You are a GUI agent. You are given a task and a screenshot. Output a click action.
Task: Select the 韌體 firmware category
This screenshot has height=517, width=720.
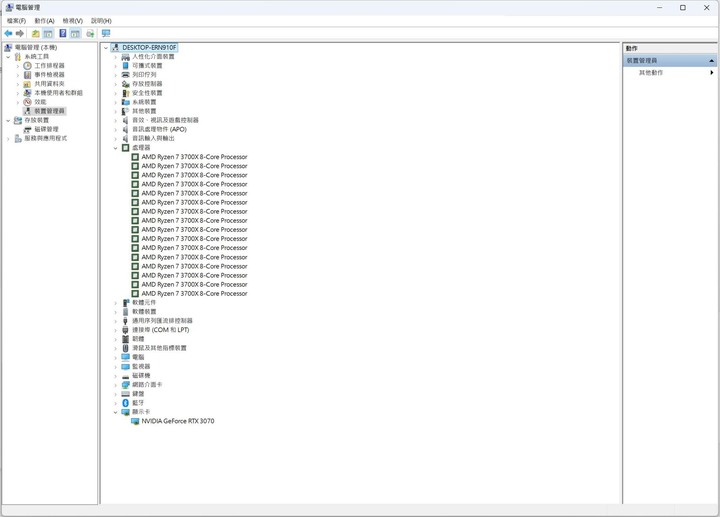[x=138, y=339]
